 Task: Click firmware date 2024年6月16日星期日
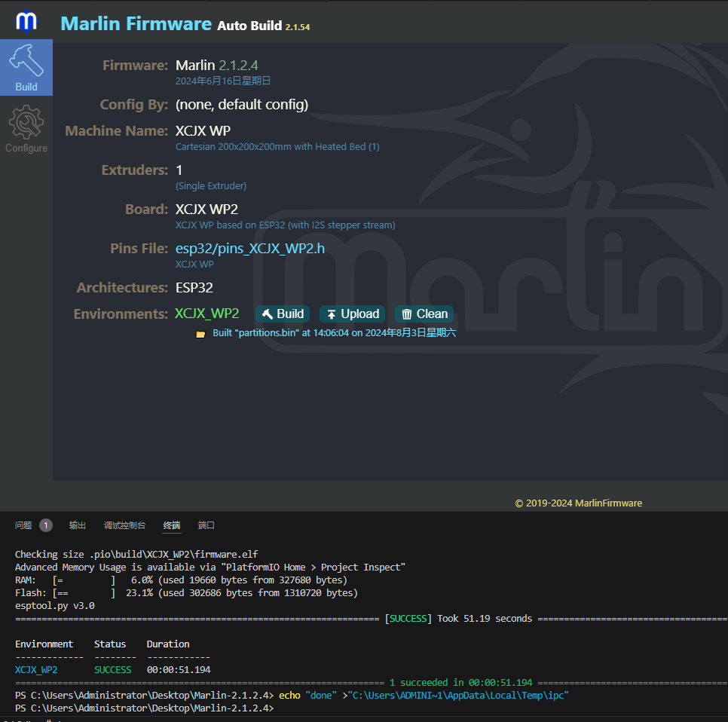(223, 81)
